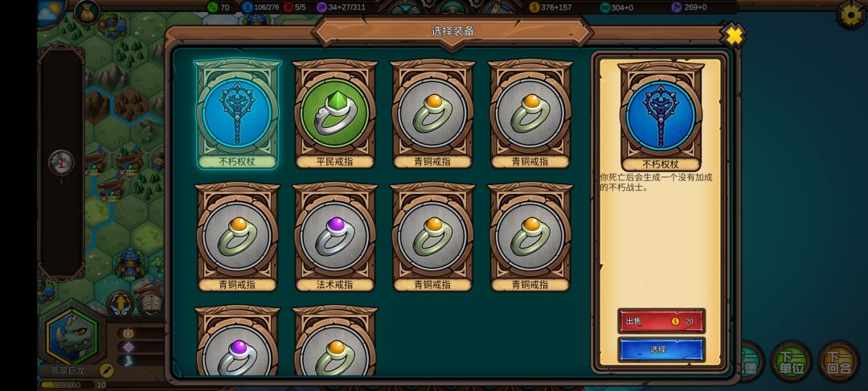Tap the pencil rename icon beside 翡翠巨龙
This screenshot has width=868, height=391.
click(x=106, y=371)
